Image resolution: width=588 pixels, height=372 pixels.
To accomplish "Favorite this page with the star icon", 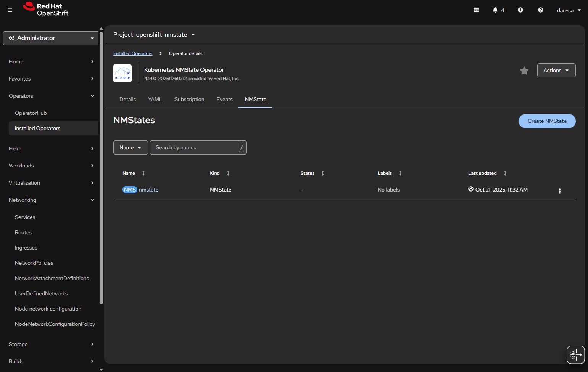I will click(524, 71).
